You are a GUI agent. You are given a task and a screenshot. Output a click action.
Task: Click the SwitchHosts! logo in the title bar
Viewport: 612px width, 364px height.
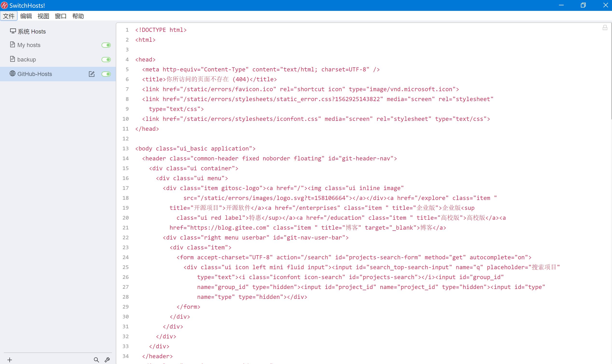[4, 5]
